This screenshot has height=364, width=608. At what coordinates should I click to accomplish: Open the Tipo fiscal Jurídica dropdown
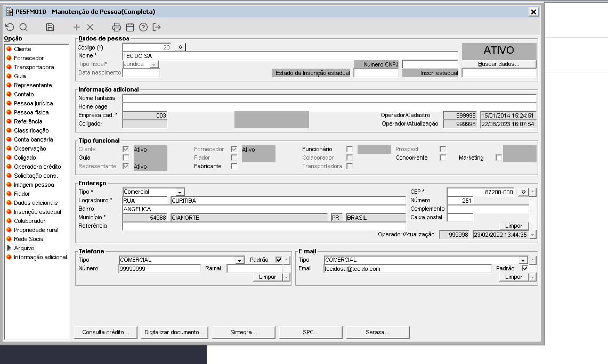(x=154, y=65)
